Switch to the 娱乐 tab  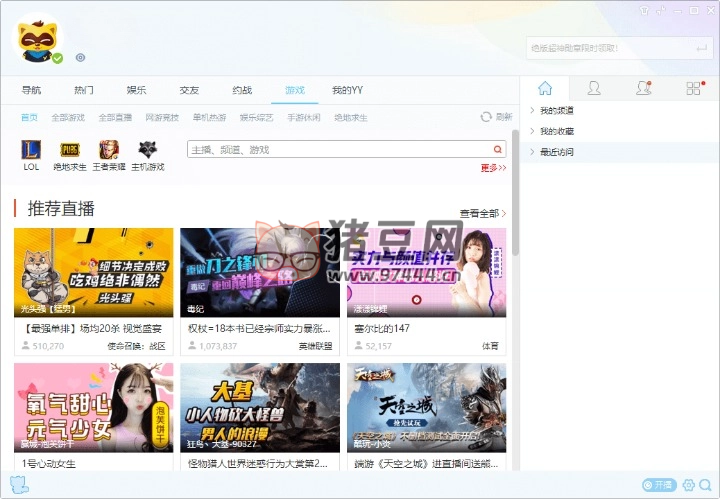[x=136, y=90]
